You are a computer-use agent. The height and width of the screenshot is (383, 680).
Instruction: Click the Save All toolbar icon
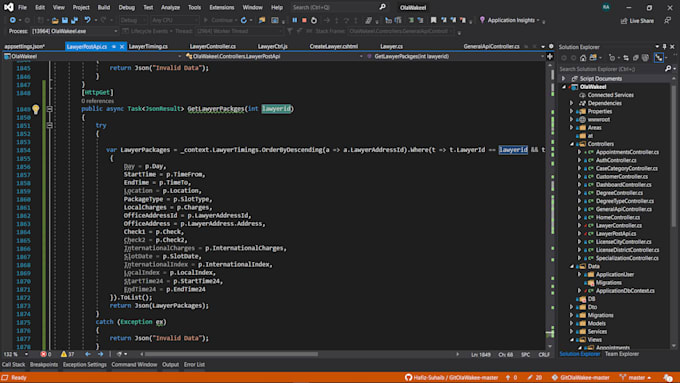point(75,20)
